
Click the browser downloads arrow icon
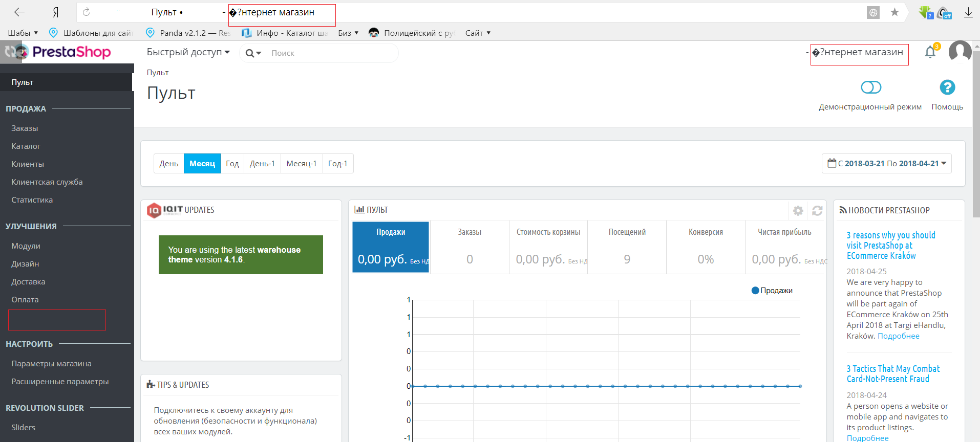(968, 13)
